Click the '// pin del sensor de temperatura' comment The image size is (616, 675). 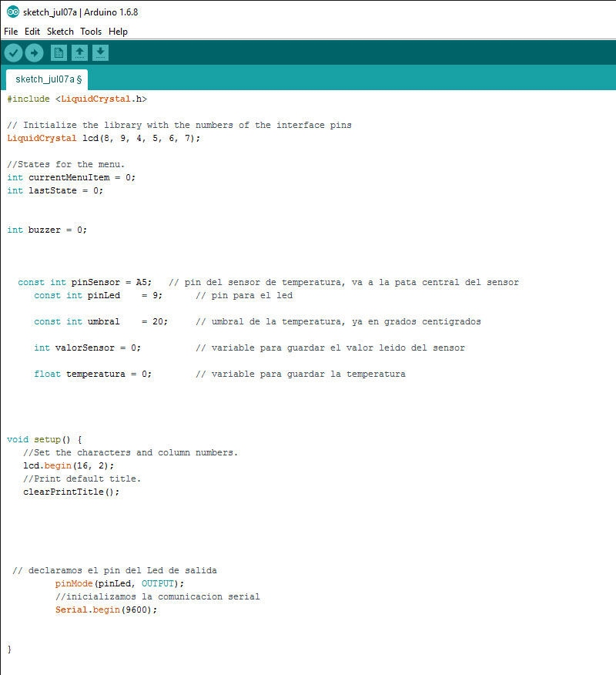click(x=343, y=282)
